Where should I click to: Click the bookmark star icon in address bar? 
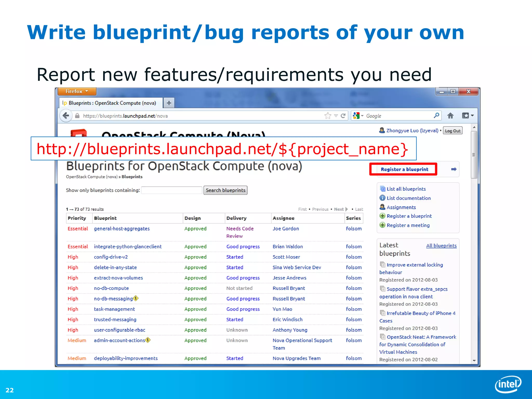point(328,116)
